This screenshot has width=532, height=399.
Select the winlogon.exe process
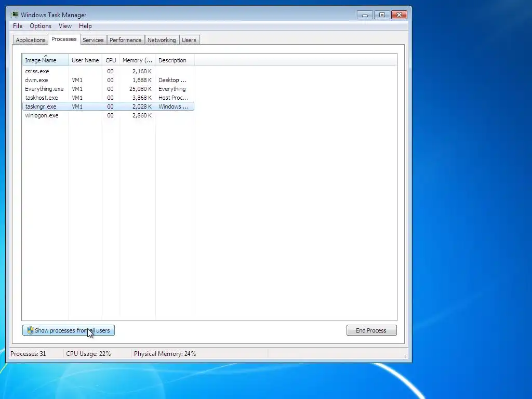click(x=108, y=115)
